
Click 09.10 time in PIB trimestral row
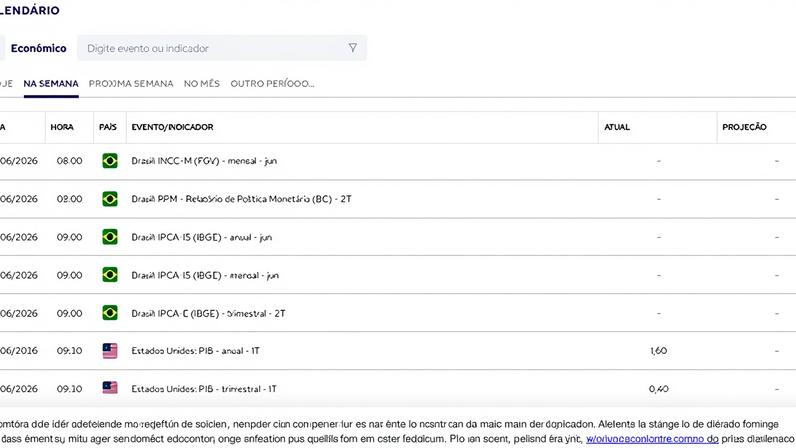point(70,389)
